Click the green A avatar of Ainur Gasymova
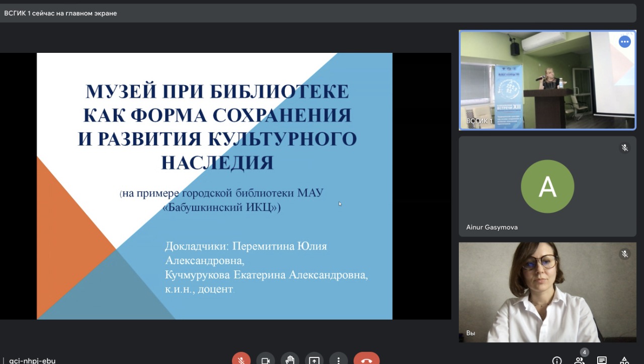The image size is (644, 364). click(547, 186)
